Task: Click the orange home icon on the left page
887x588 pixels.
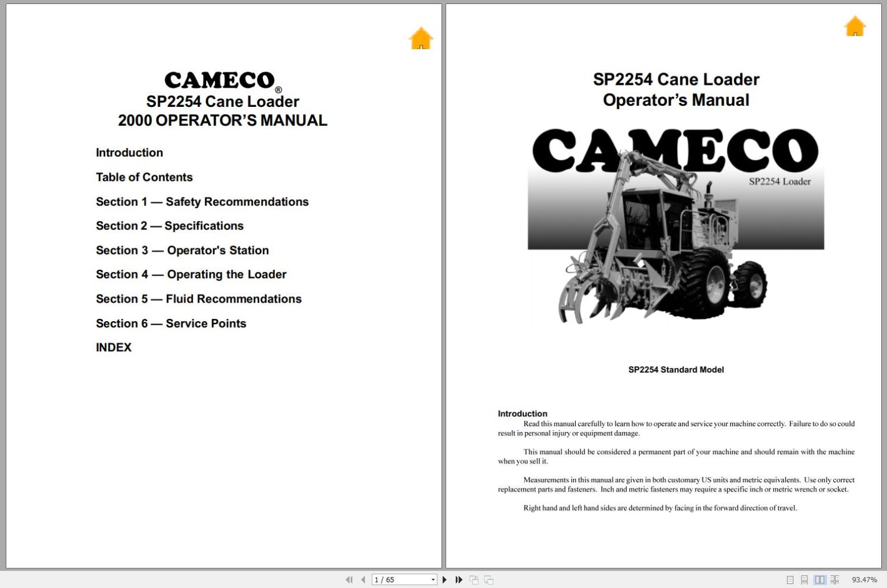Action: point(421,38)
